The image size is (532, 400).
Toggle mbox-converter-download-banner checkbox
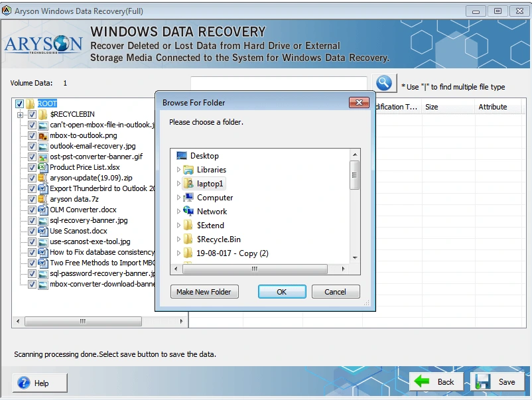click(32, 284)
